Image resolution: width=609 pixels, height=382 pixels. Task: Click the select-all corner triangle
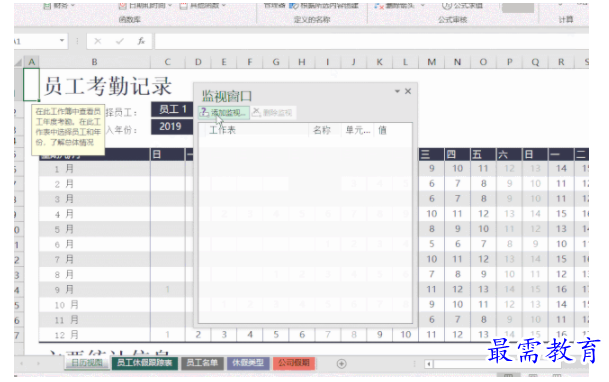(19, 62)
